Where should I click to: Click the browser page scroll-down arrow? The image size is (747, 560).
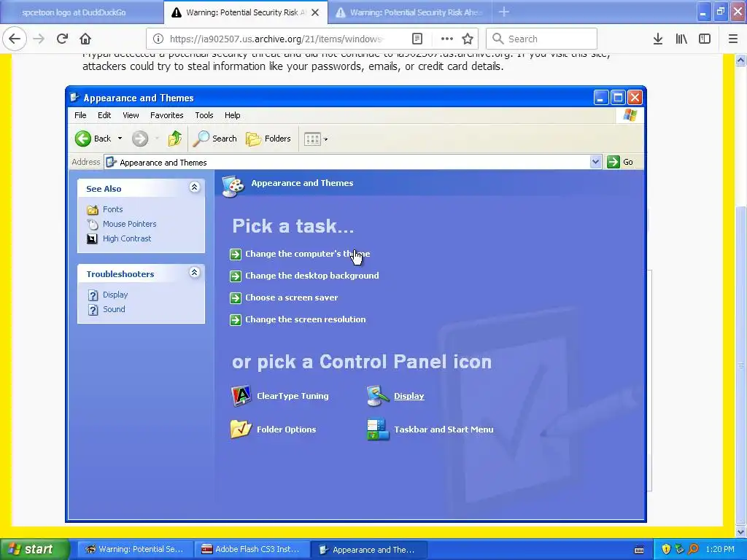pyautogui.click(x=741, y=532)
